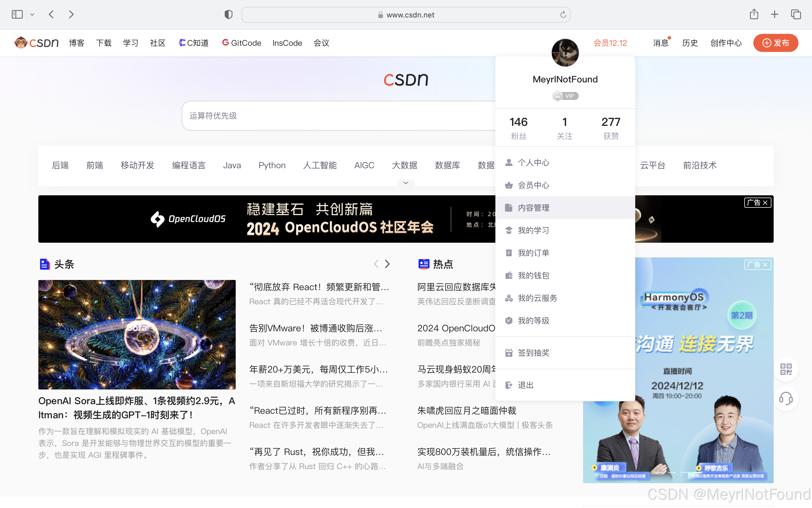
Task: Select the AIGC category tab
Action: [364, 165]
